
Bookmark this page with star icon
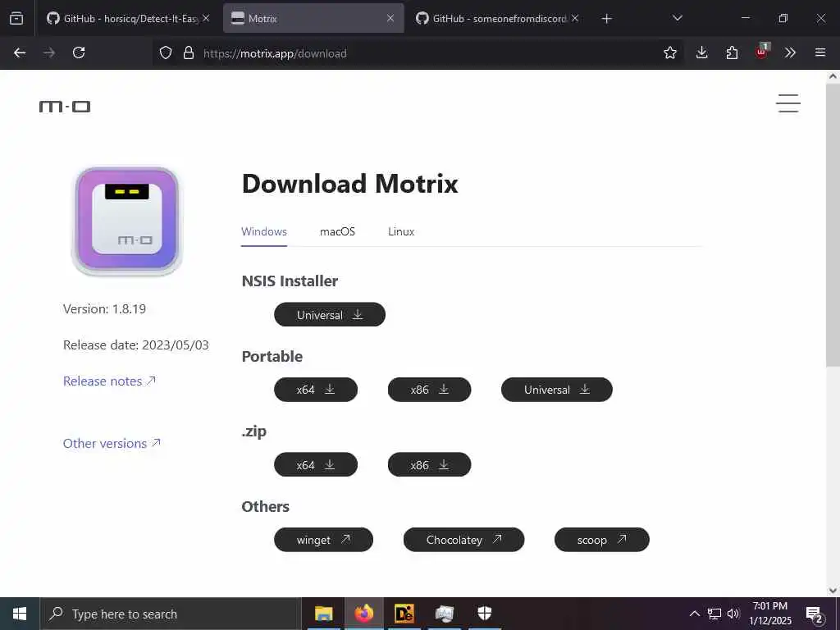point(669,52)
